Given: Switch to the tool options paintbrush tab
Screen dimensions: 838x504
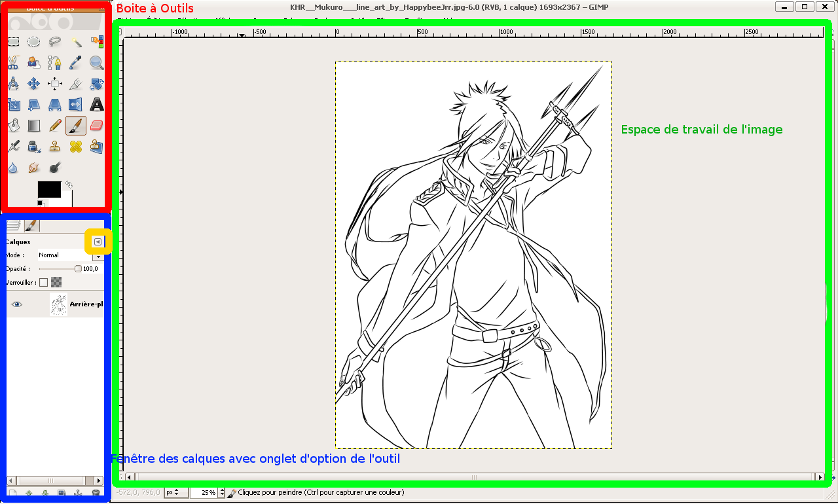Looking at the screenshot, I should coord(31,226).
